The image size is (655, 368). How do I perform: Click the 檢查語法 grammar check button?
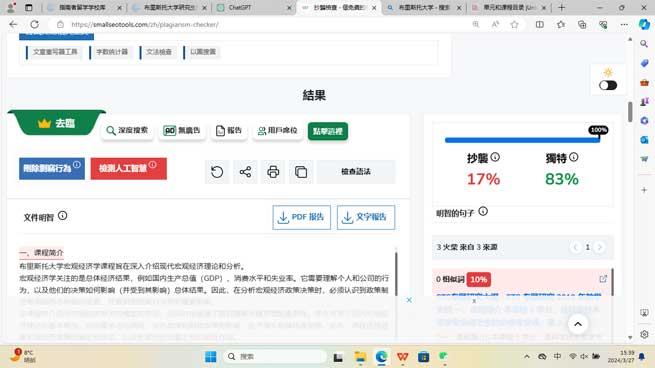356,172
